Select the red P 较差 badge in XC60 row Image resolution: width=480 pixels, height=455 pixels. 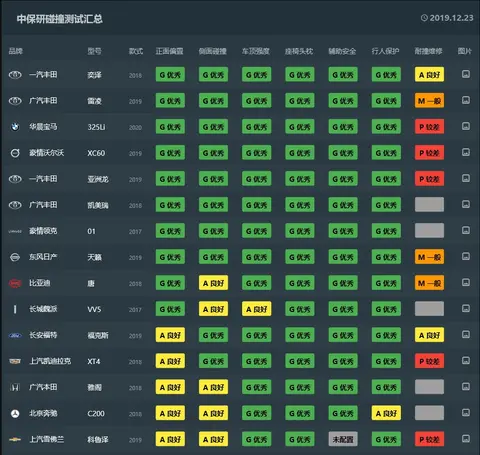tap(429, 153)
